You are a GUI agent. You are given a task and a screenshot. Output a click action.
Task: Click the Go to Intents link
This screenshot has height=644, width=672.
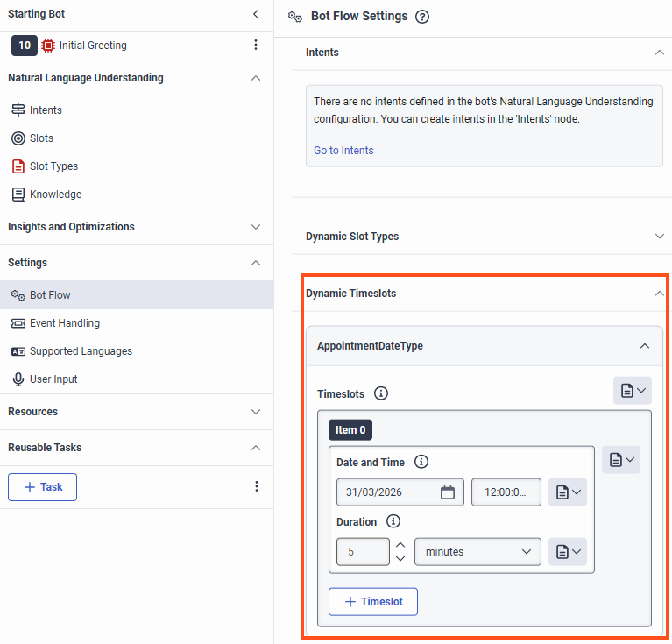pyautogui.click(x=343, y=151)
